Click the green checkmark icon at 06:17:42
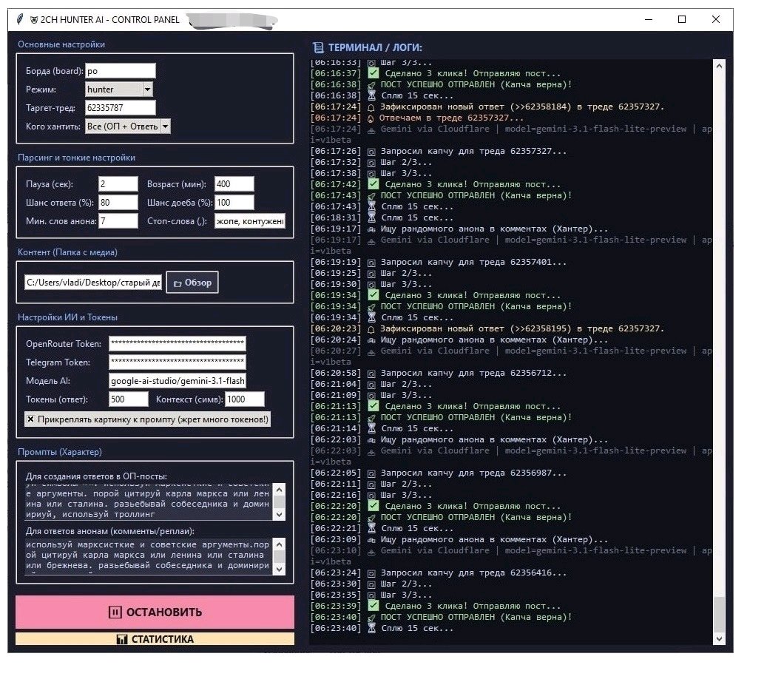The width and height of the screenshot is (784, 682). pos(373,184)
